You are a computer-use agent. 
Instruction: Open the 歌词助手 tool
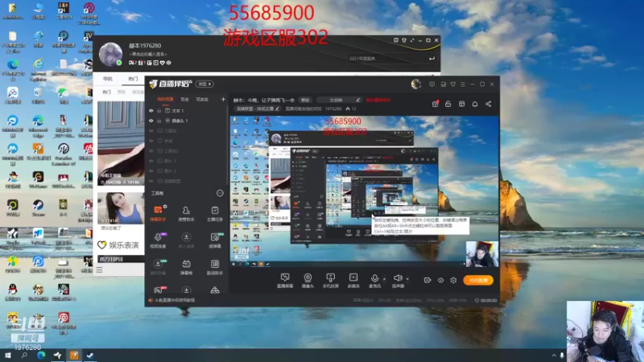tap(215, 267)
